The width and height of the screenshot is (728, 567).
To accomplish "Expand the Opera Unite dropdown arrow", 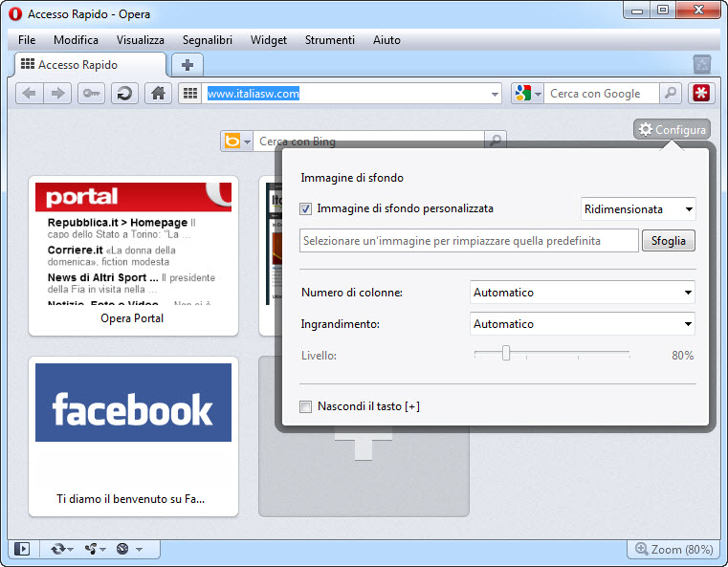I will pyautogui.click(x=102, y=550).
